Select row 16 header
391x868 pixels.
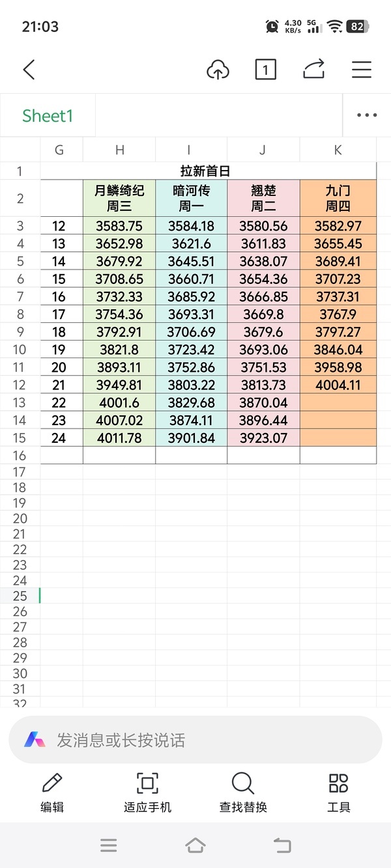pyautogui.click(x=20, y=455)
